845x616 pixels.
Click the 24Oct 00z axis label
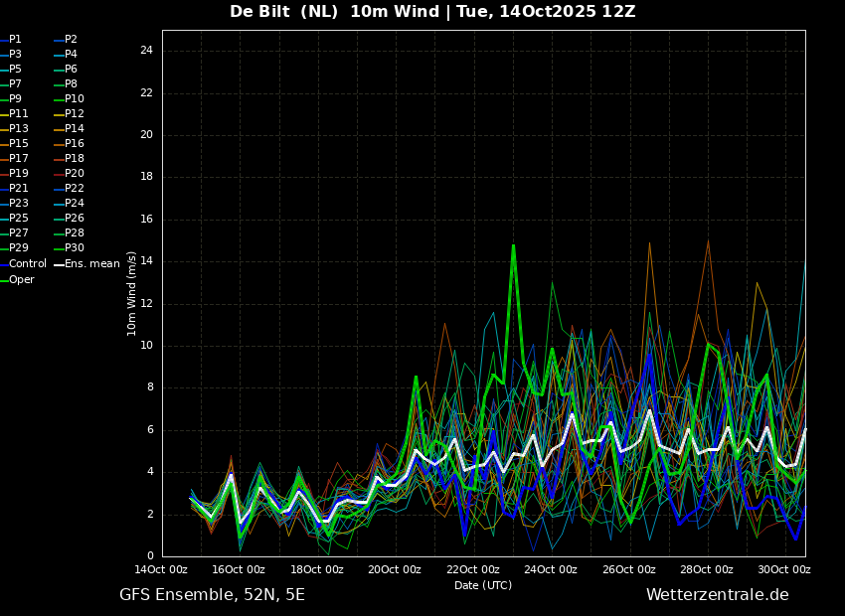point(551,569)
